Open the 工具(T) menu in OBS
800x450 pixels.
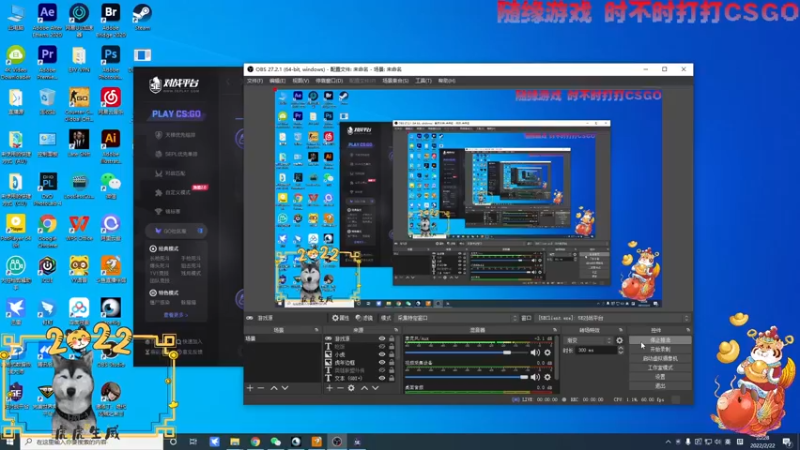(x=423, y=81)
